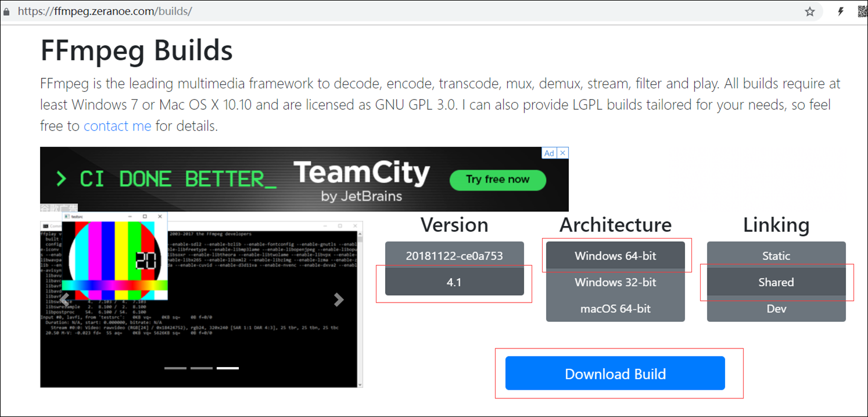This screenshot has height=417, width=868.
Task: Select Shared linking
Action: (776, 282)
